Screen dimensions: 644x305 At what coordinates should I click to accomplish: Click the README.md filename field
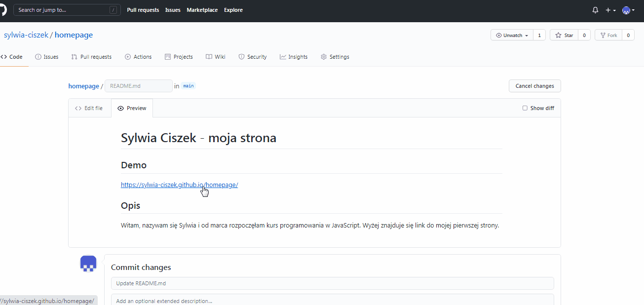[x=139, y=86]
